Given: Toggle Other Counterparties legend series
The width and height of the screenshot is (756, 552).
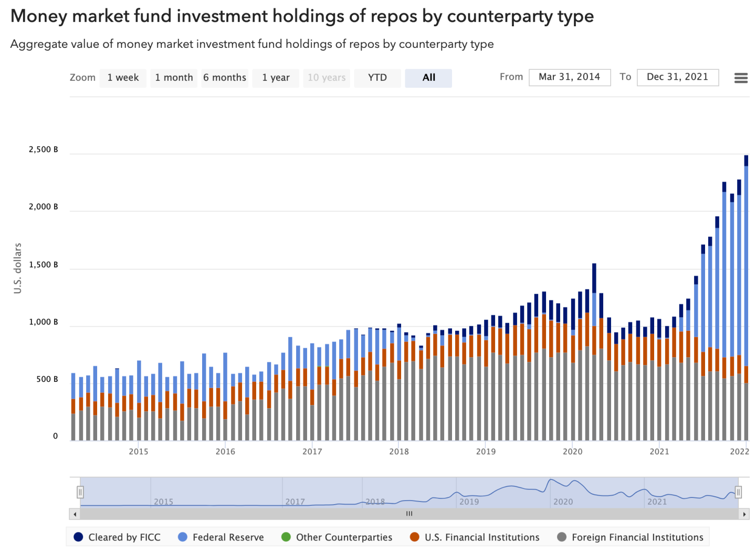Looking at the screenshot, I should 337,537.
